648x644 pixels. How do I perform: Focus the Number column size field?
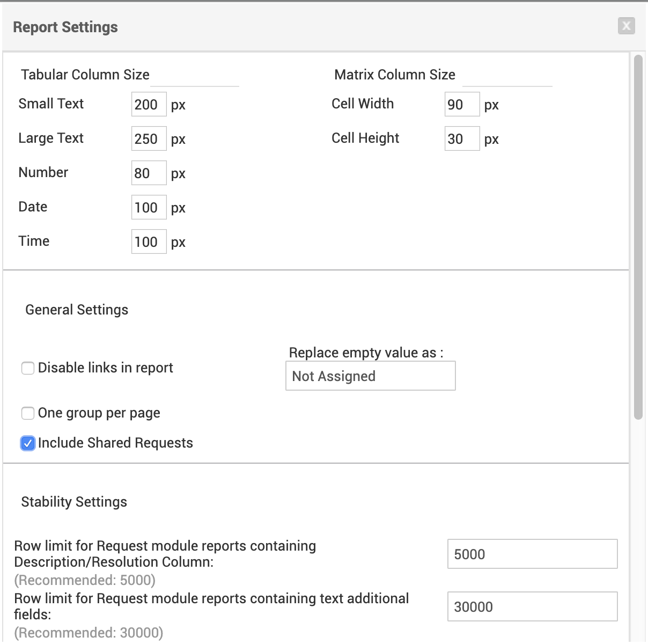pyautogui.click(x=149, y=173)
